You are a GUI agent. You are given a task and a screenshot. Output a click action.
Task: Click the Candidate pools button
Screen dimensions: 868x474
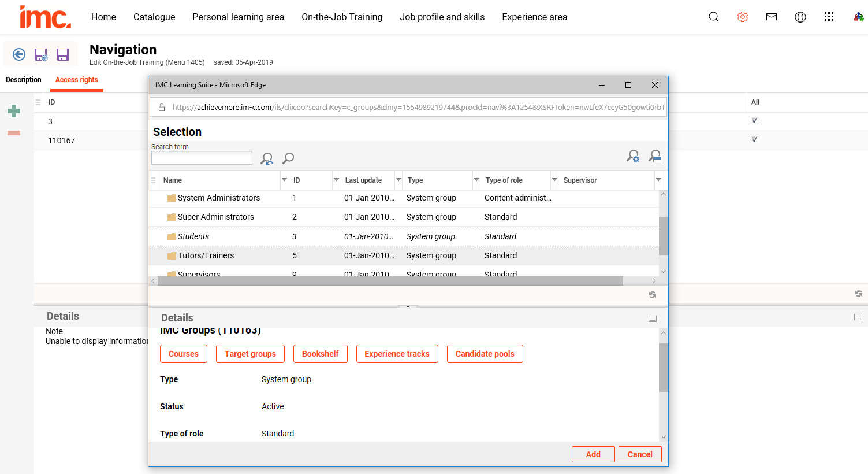485,354
